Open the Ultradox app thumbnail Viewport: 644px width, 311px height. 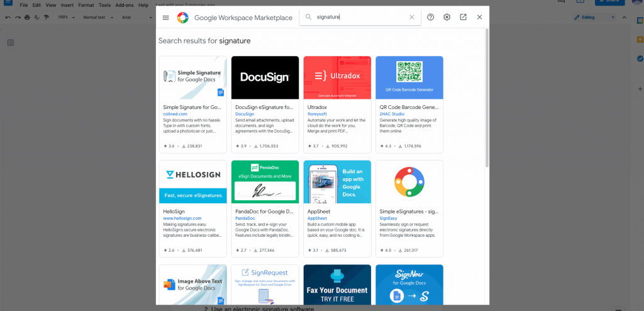[337, 78]
